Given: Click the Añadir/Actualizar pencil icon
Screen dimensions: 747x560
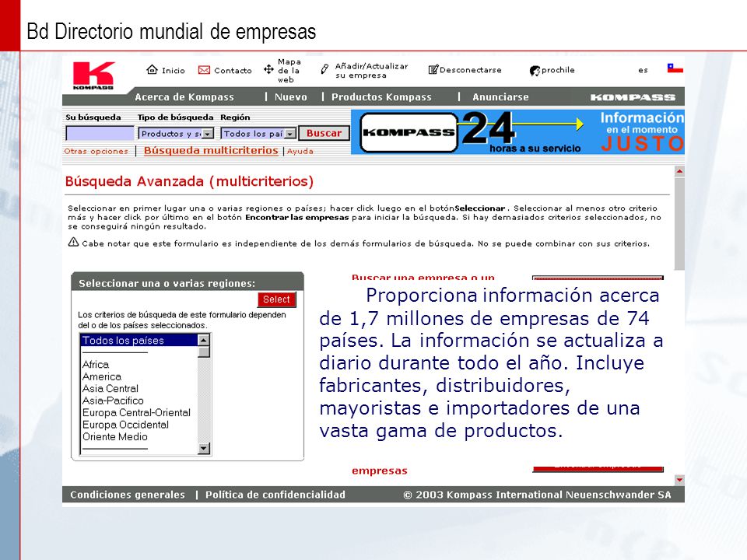Looking at the screenshot, I should pos(324,69).
